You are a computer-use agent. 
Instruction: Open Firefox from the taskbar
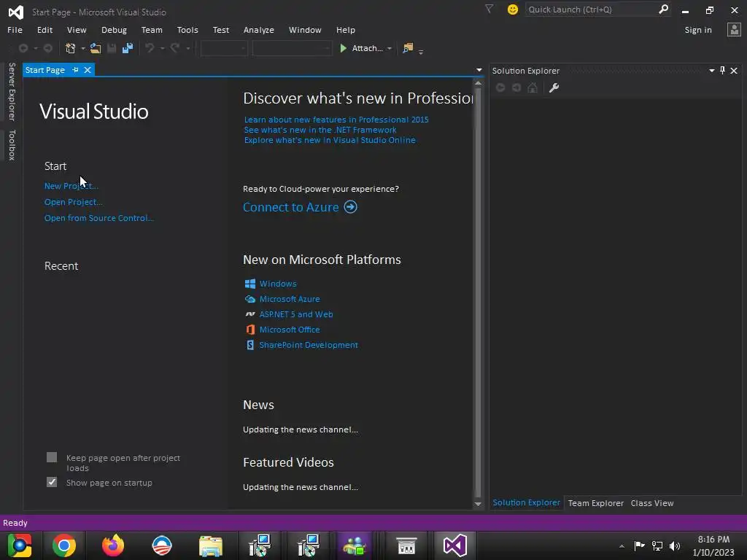113,545
